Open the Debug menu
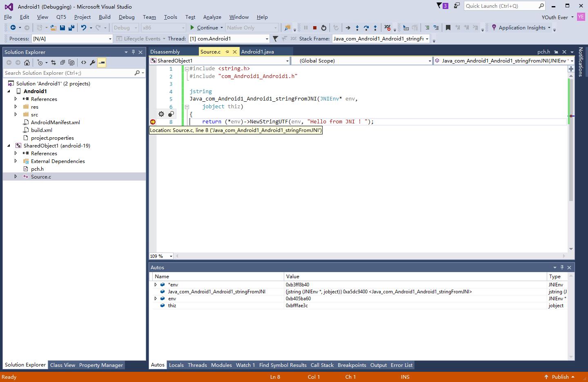Image resolution: width=588 pixels, height=382 pixels. [x=127, y=17]
